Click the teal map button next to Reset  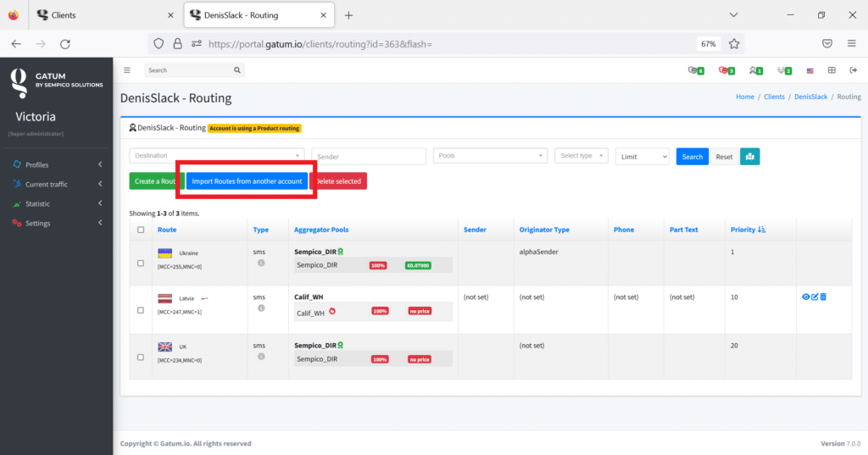749,157
